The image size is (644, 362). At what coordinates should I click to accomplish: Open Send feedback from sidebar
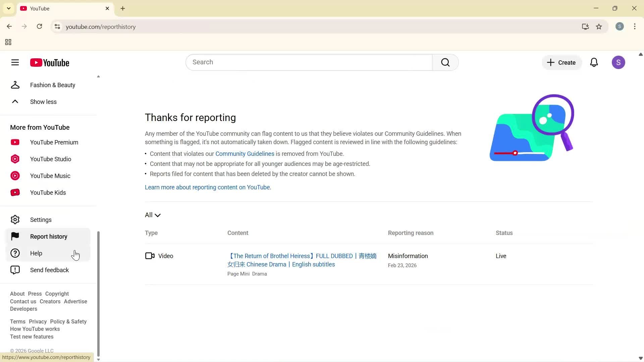49,270
